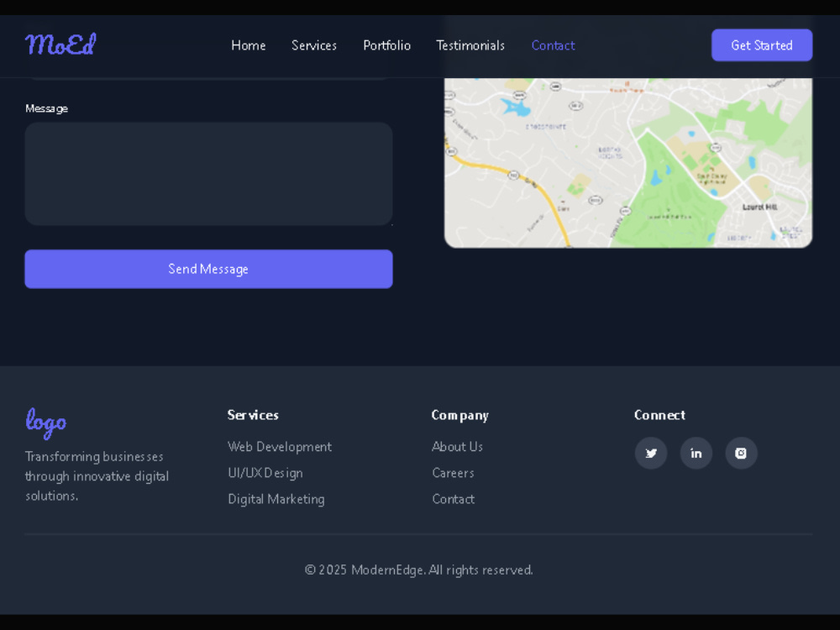Visit About Us footer link
The height and width of the screenshot is (630, 840).
tap(458, 446)
